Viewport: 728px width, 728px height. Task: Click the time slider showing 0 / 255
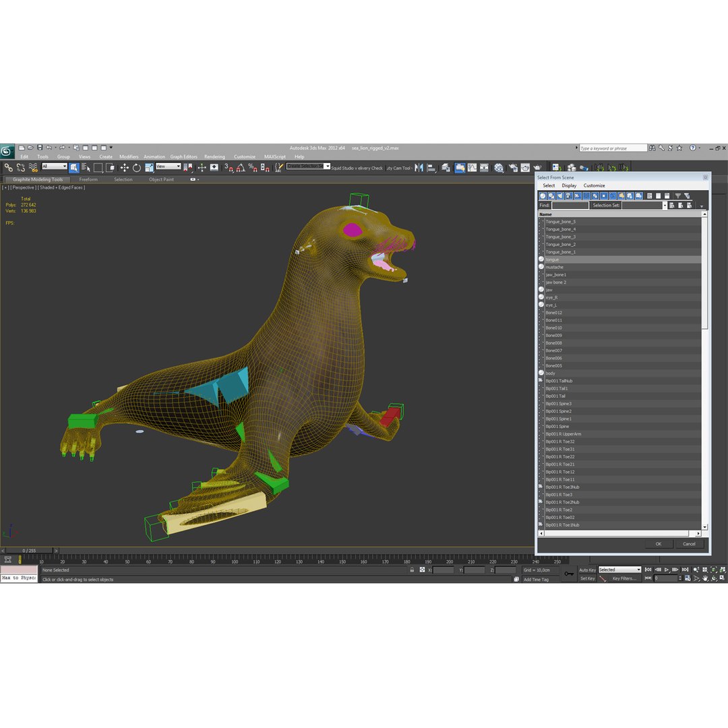coord(29,551)
